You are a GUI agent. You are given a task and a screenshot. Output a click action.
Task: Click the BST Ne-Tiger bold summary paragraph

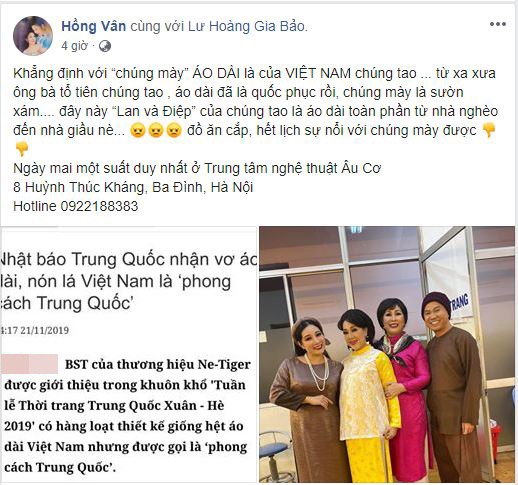click(127, 416)
